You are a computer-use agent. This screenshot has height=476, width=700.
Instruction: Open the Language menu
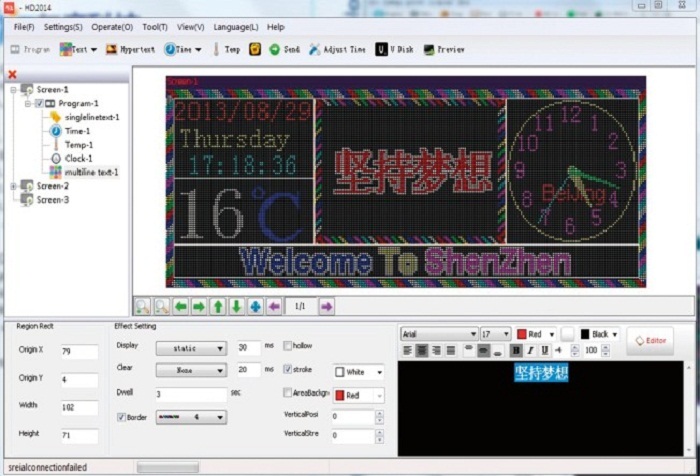[236, 27]
